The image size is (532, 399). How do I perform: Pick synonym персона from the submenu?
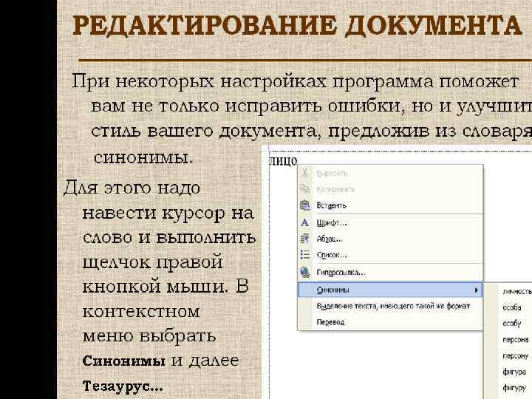tap(516, 340)
